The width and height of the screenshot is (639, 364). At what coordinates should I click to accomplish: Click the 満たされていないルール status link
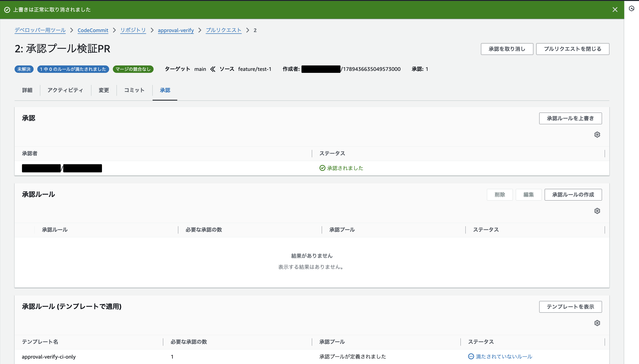(x=504, y=356)
